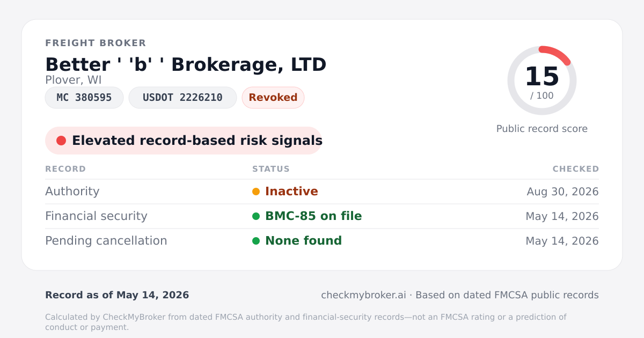Click the orange Inactive status dot
This screenshot has width=644, height=338.
point(256,192)
